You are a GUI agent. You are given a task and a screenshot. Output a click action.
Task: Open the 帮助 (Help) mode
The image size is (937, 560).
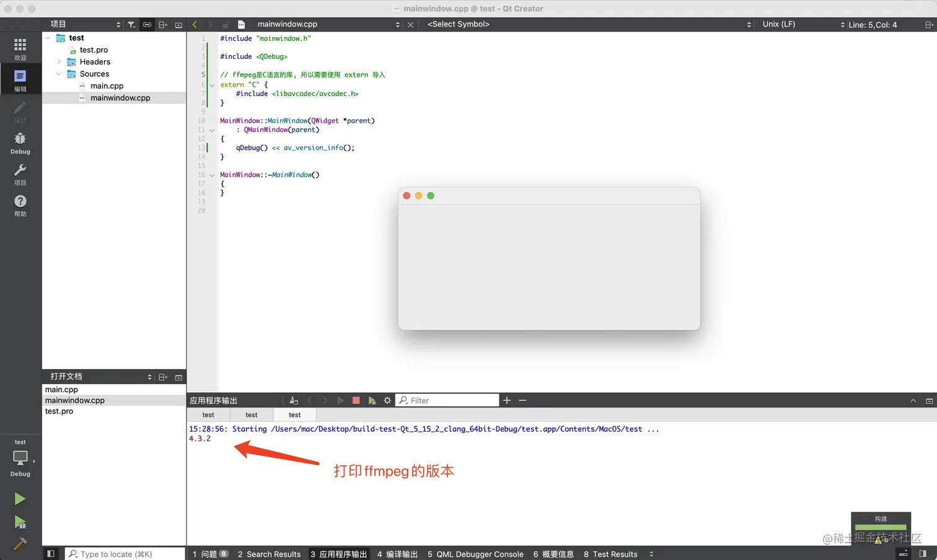pos(20,205)
